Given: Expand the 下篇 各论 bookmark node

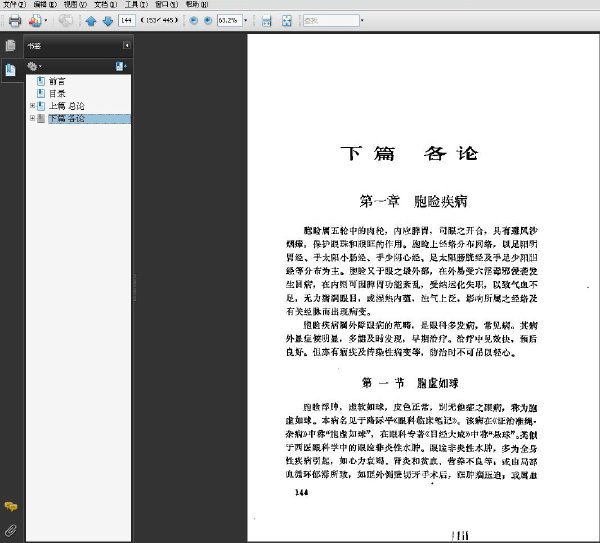Looking at the screenshot, I should pos(33,118).
